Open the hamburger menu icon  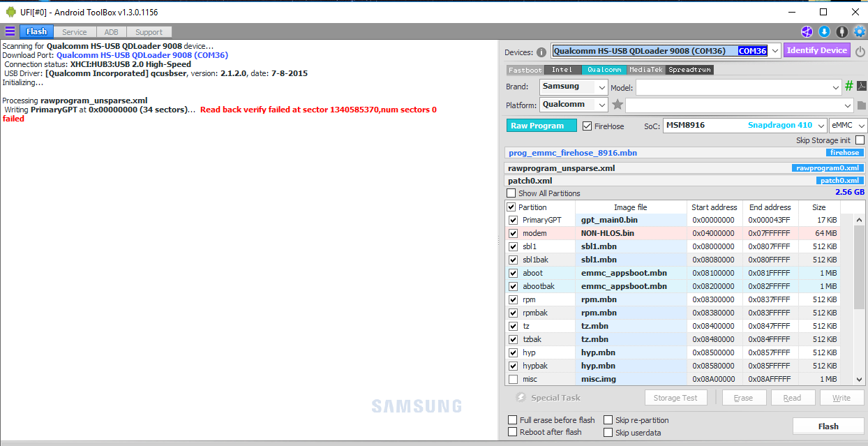(x=10, y=31)
